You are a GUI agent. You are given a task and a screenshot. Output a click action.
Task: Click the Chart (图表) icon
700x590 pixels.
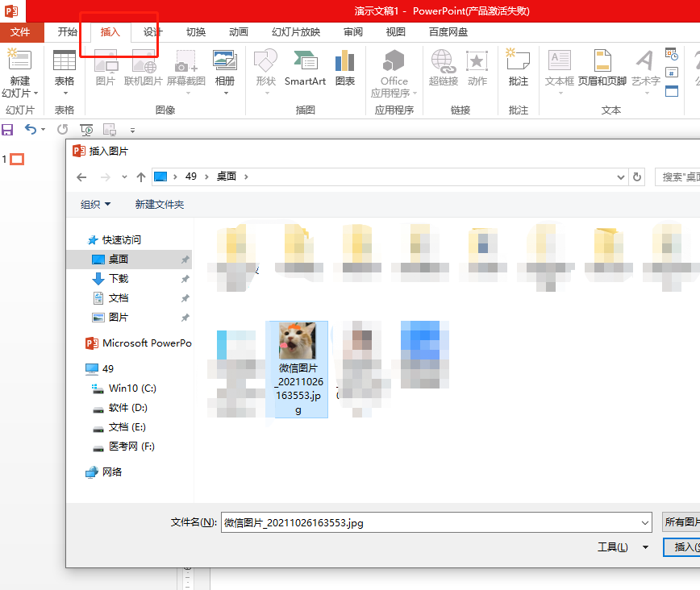tap(344, 60)
